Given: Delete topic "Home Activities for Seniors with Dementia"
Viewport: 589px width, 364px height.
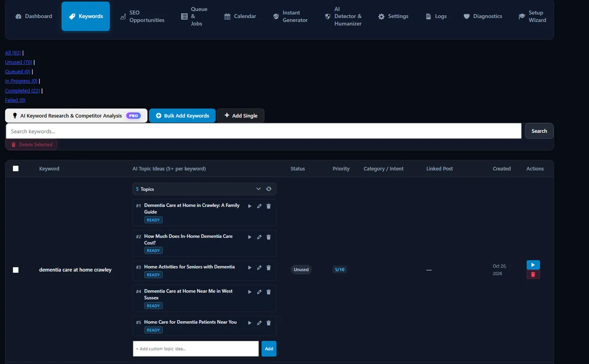Looking at the screenshot, I should point(269,268).
